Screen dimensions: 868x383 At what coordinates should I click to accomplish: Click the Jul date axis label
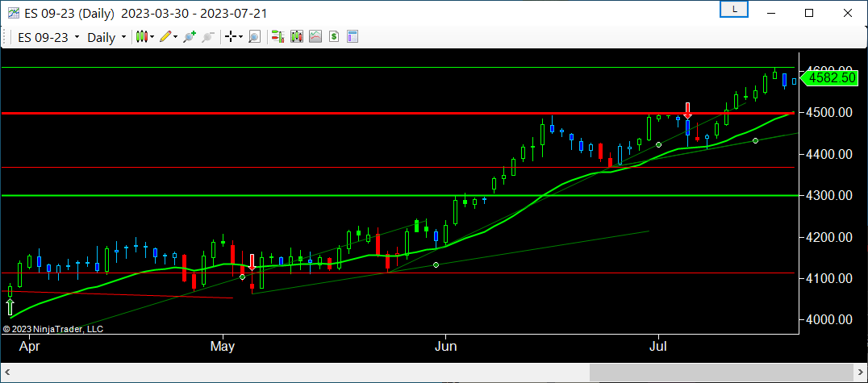658,347
